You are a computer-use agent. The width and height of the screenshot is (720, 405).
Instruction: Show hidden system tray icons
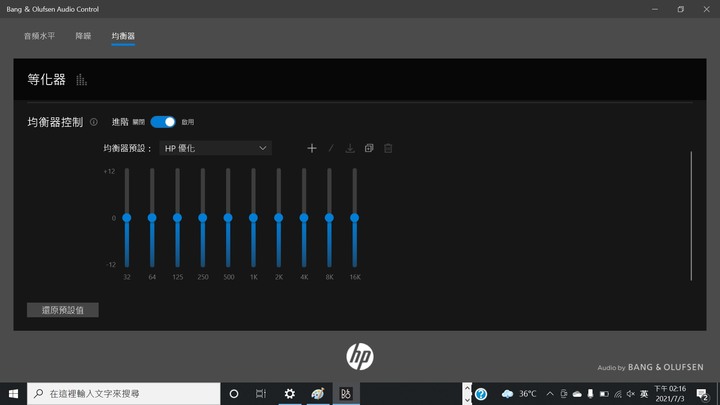pos(550,394)
